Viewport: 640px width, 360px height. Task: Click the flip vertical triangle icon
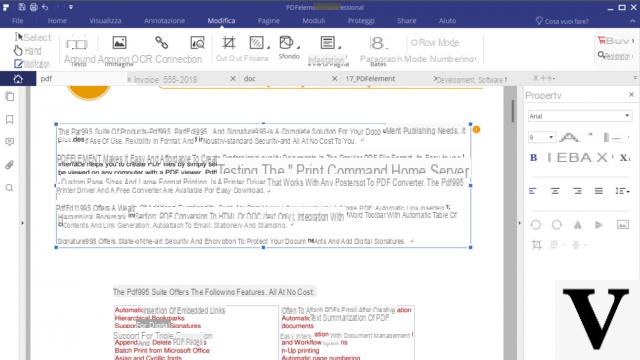[599, 224]
